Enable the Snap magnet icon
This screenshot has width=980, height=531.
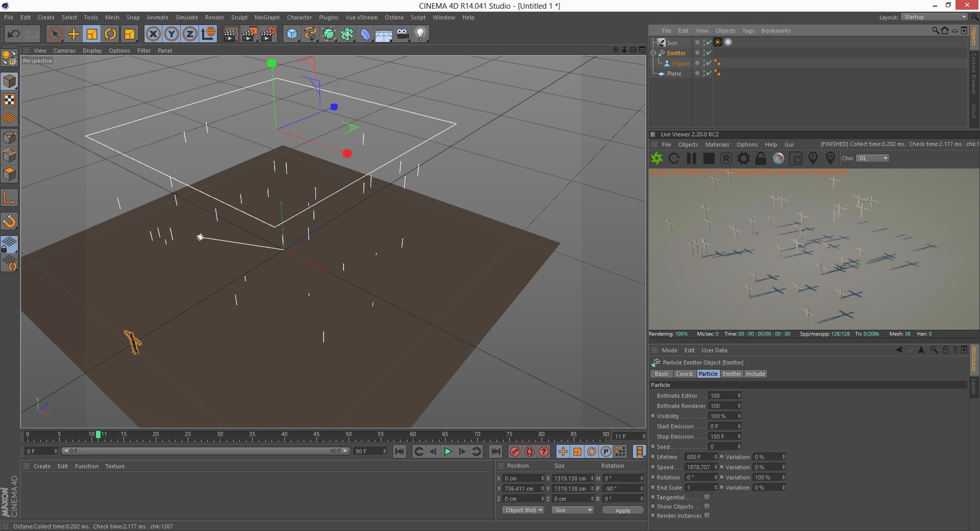point(10,221)
